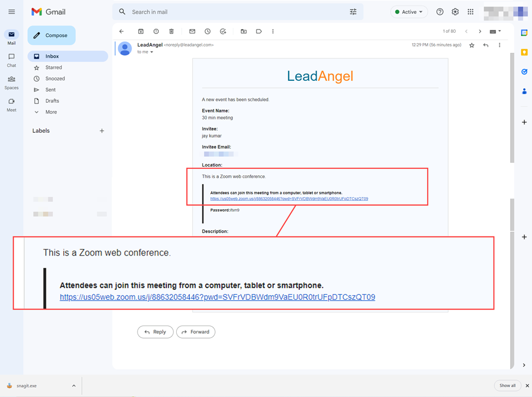This screenshot has width=532, height=397.
Task: Open the Inbox folder
Action: (x=68, y=56)
